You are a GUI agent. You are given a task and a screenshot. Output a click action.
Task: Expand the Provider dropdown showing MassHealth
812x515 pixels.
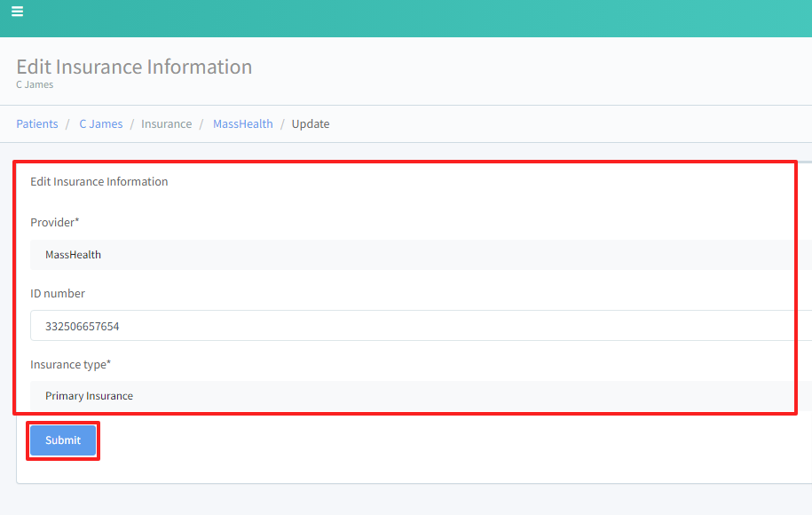[x=417, y=255]
